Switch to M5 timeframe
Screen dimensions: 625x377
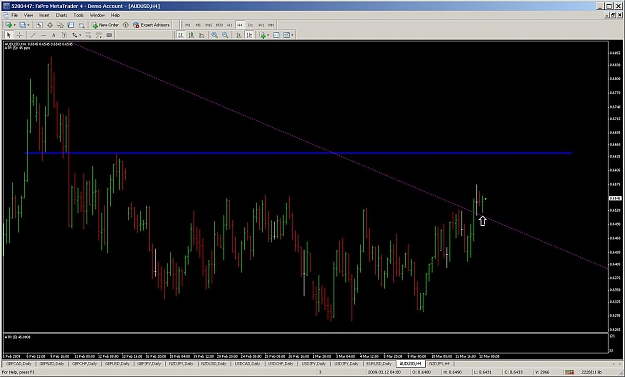coord(198,25)
